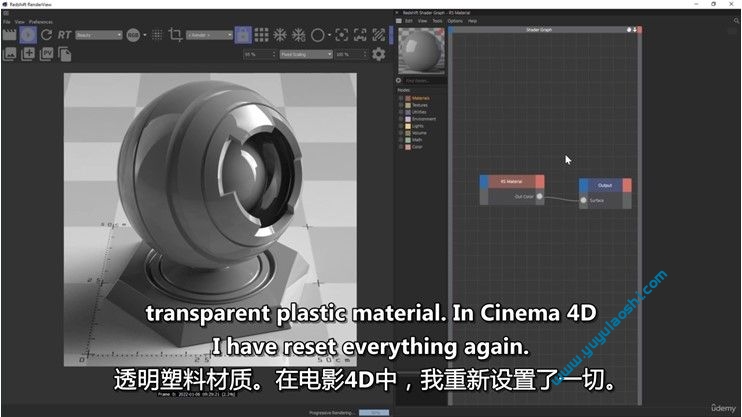
Task: Click the Progressive Rendering progress bar
Action: point(374,413)
